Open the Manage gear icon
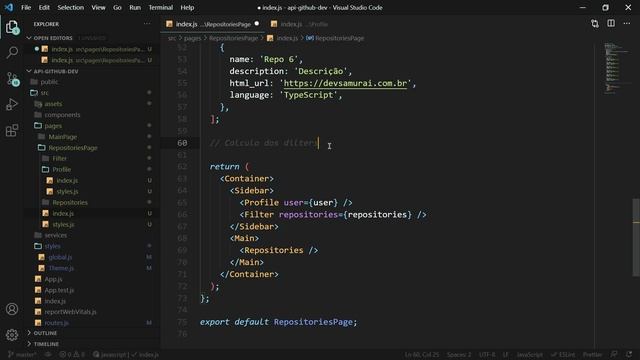The height and width of the screenshot is (360, 640). point(12,335)
